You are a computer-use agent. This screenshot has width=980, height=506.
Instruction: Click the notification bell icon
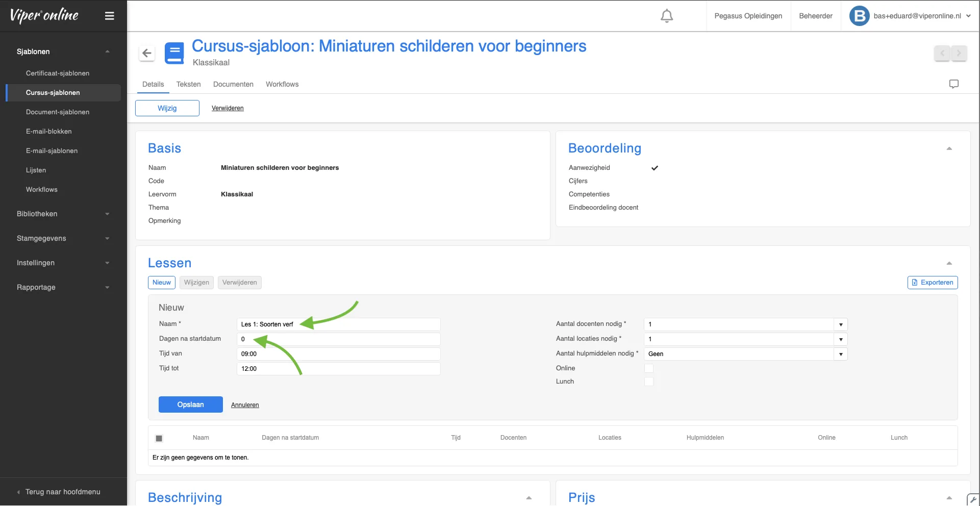tap(666, 16)
